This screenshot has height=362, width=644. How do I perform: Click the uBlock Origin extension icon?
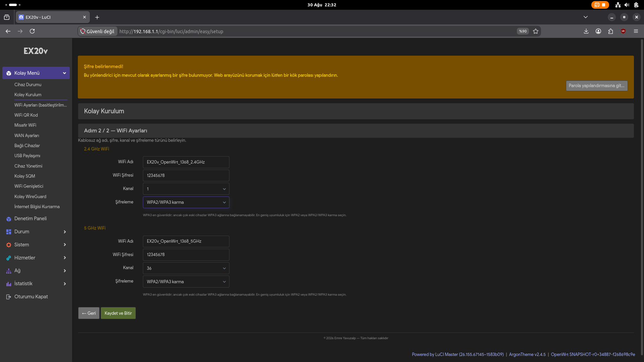point(623,31)
